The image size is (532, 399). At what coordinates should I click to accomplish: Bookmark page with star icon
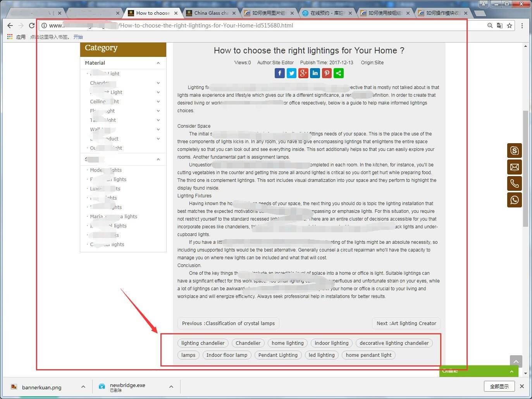(x=510, y=26)
